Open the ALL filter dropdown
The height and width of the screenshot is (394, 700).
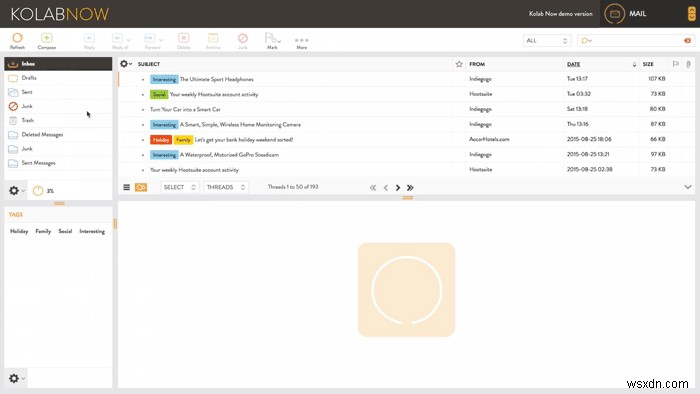tap(546, 41)
